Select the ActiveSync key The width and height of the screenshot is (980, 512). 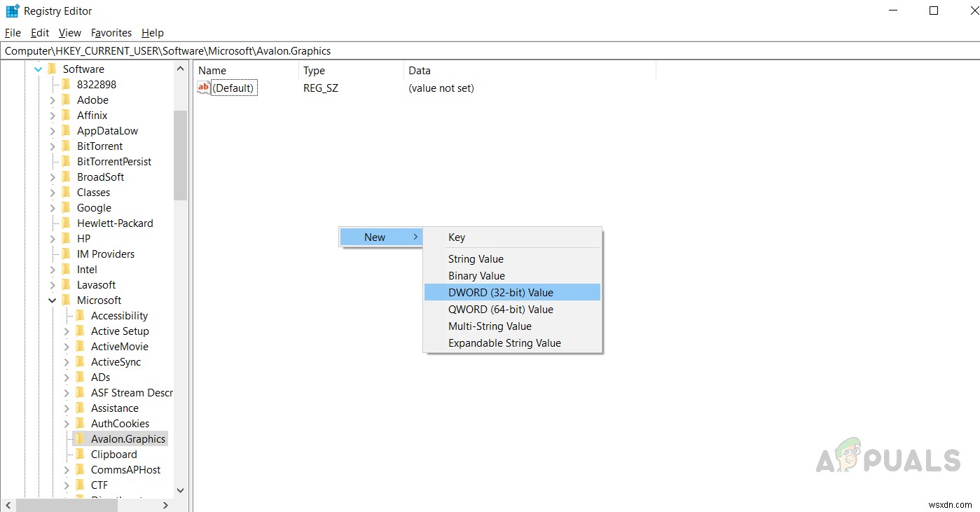tap(116, 361)
